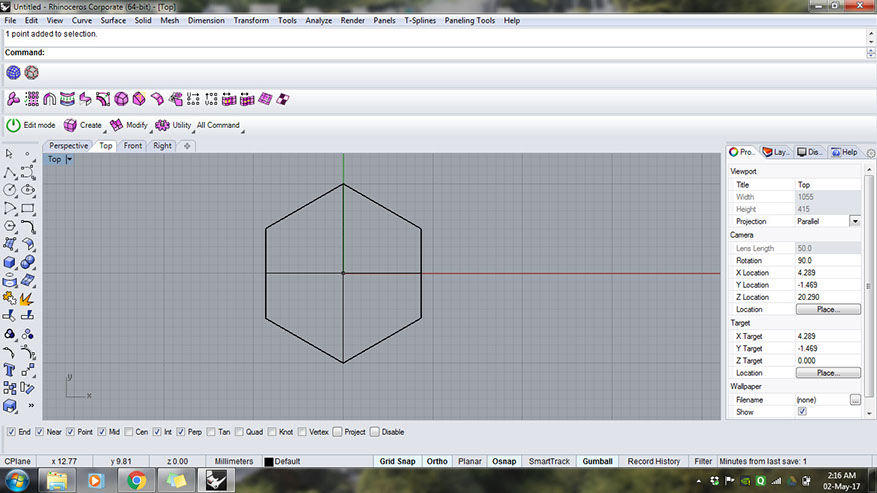Click the blue T-Splines sphere icon
This screenshot has width=877, height=493.
13,72
